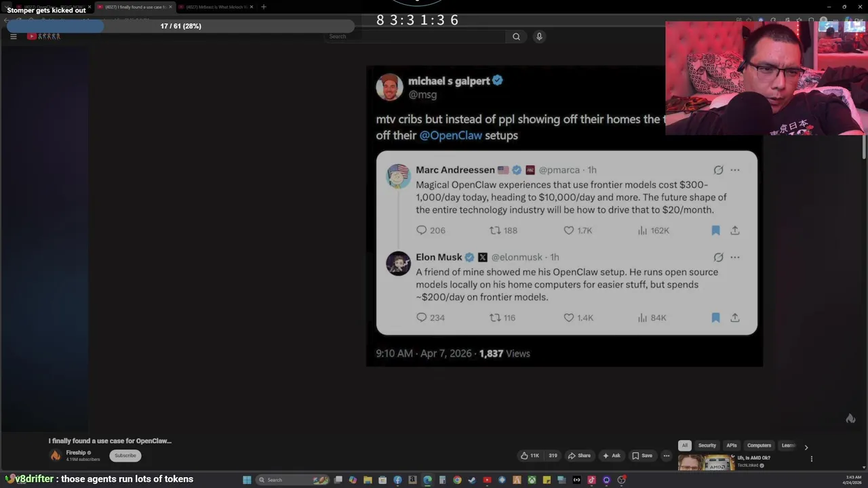The height and width of the screenshot is (488, 868).
Task: Dislike the video showing 319
Action: click(x=553, y=455)
